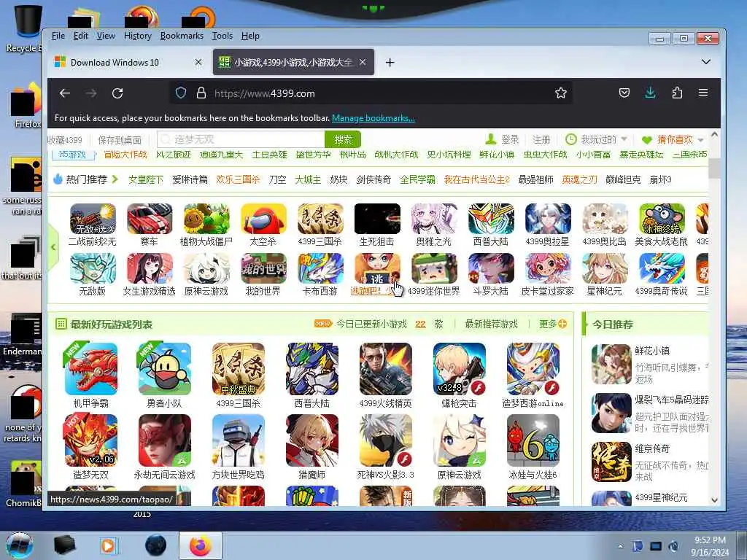Click the URL address field
This screenshot has height=560, width=747.
pyautogui.click(x=371, y=93)
